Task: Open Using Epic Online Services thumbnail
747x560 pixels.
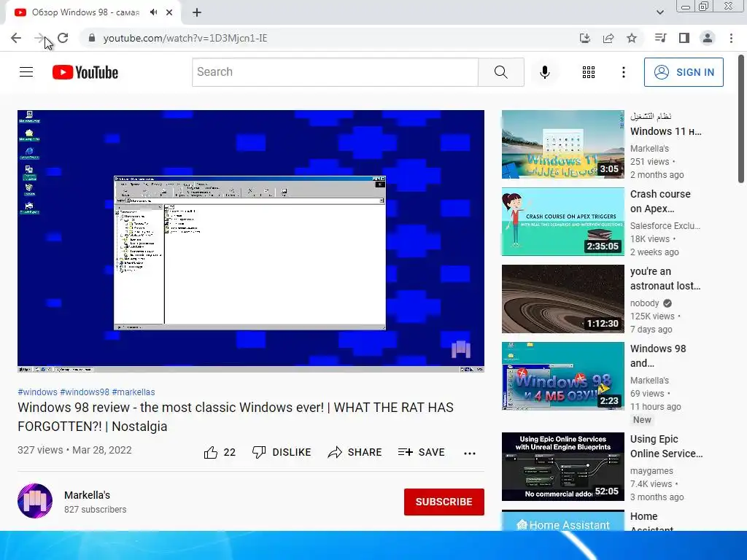Action: coord(562,467)
